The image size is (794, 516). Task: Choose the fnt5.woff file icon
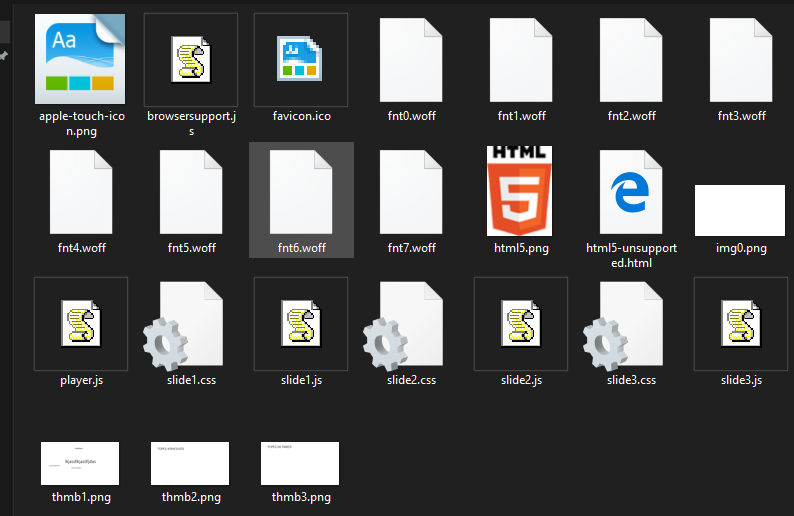[x=191, y=192]
